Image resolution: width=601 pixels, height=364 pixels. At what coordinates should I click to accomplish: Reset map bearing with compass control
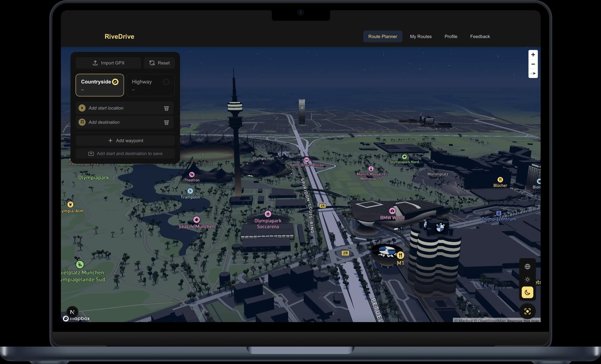coord(533,73)
